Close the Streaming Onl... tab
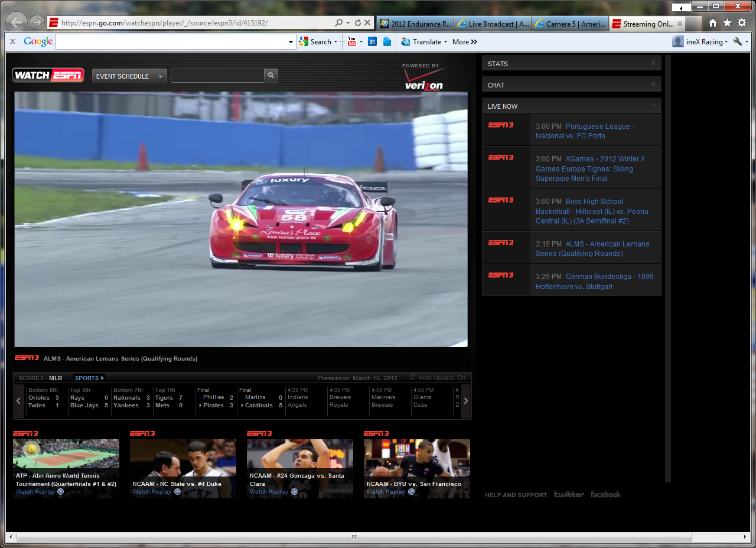756x548 pixels. (x=679, y=24)
